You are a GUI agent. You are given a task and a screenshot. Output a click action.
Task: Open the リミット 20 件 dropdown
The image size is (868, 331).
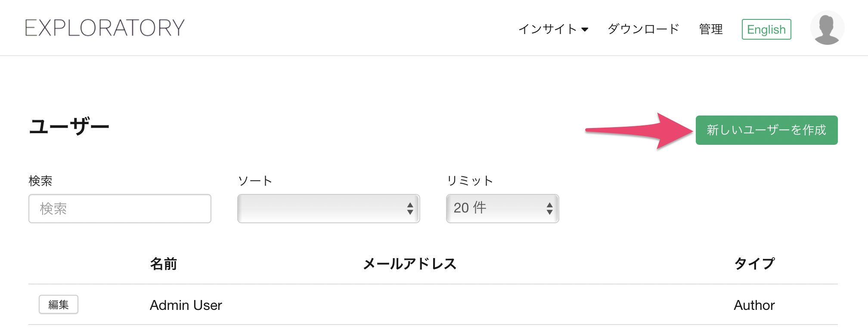click(502, 209)
